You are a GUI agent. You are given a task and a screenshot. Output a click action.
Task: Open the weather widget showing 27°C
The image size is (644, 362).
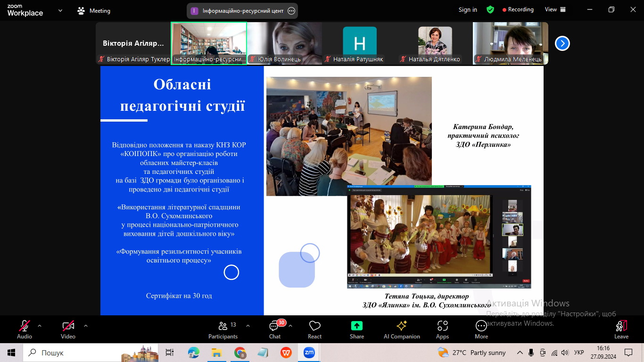pos(471,353)
